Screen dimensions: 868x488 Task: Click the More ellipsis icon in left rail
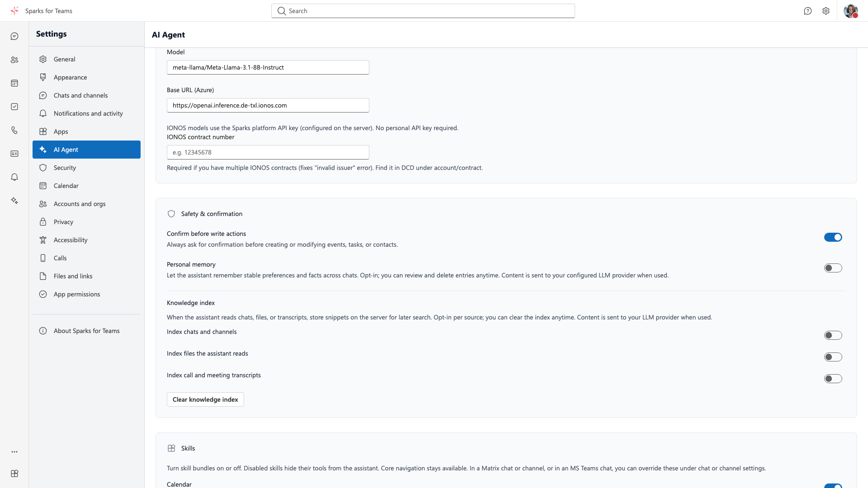[x=14, y=452]
